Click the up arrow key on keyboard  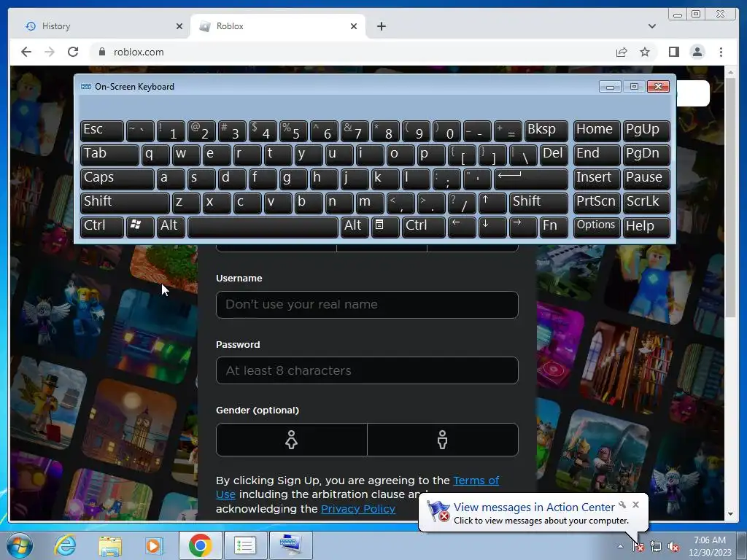(492, 202)
